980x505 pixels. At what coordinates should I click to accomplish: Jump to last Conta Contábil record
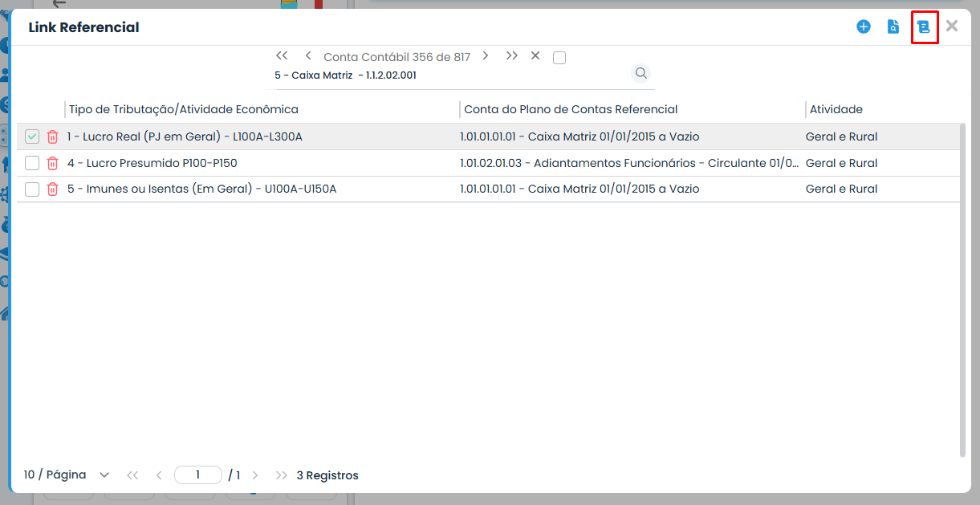[x=512, y=56]
